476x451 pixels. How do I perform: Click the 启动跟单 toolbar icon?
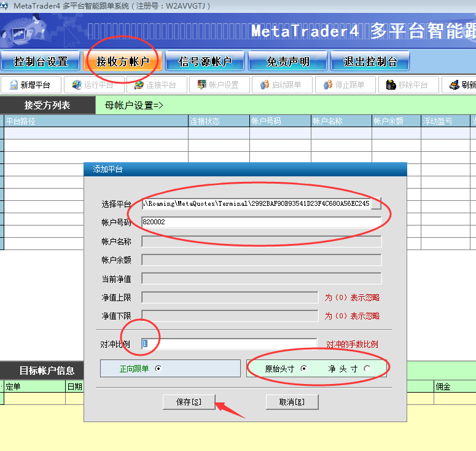pos(265,85)
